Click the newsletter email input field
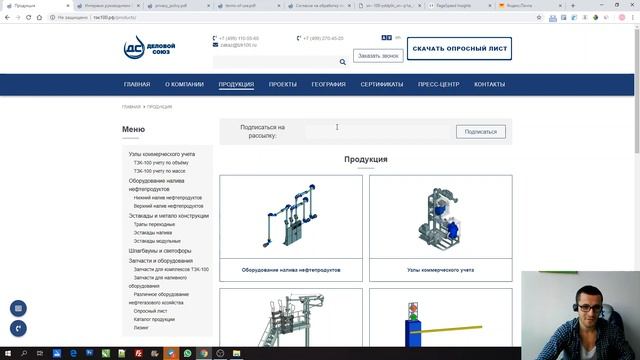Screen dimensions: 640x360 coord(378,132)
